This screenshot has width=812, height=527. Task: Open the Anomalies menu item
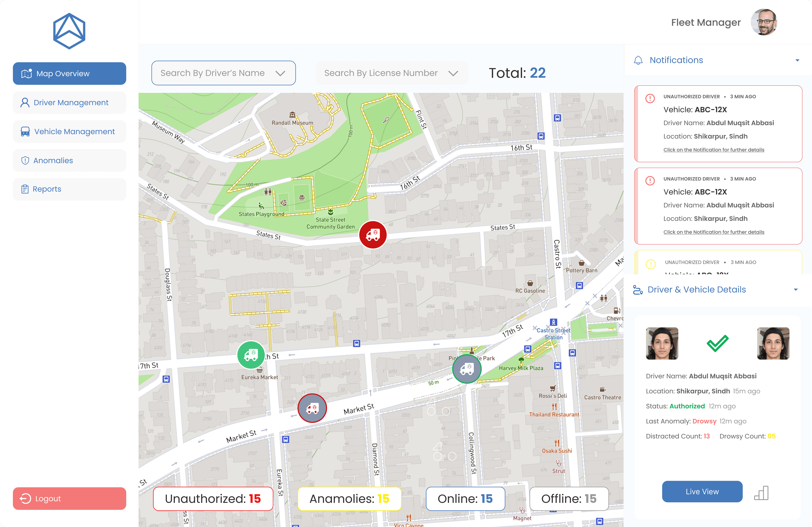click(x=70, y=161)
